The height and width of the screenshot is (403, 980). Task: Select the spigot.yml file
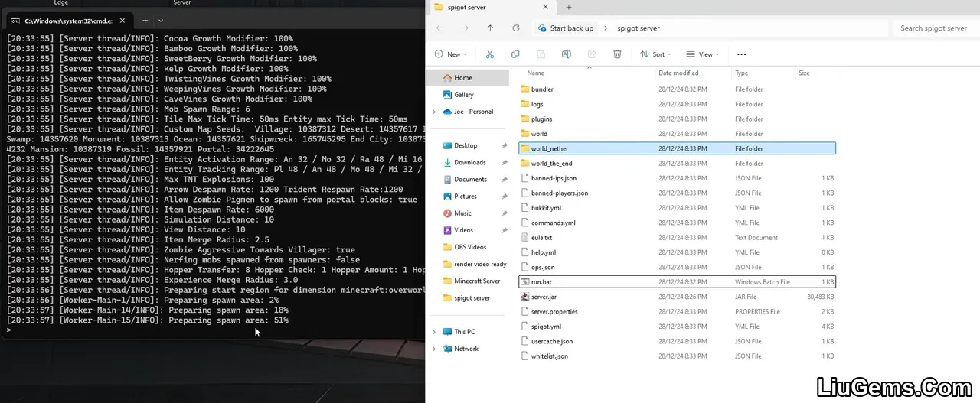(x=546, y=327)
